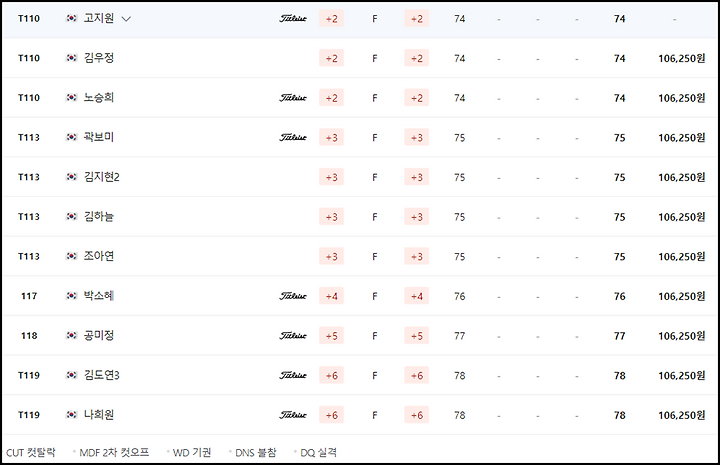The height and width of the screenshot is (465, 720).
Task: Click the CUT 컷탈락 legend label
Action: (31, 453)
